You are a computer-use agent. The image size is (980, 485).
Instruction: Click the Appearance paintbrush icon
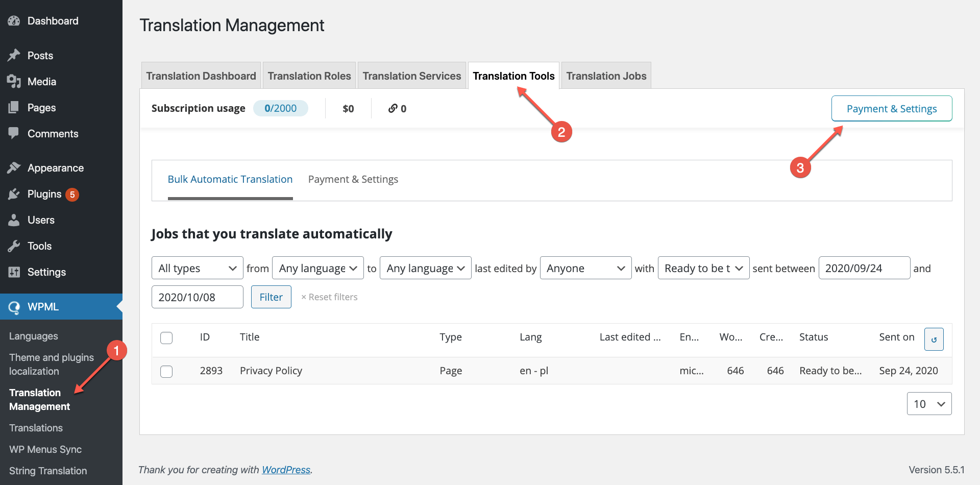(x=14, y=167)
